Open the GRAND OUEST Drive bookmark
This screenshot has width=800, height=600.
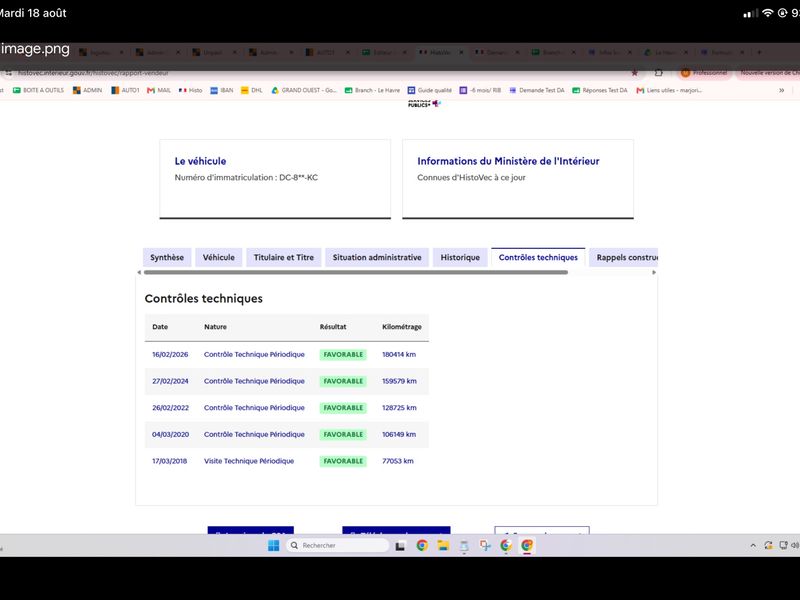pyautogui.click(x=304, y=90)
